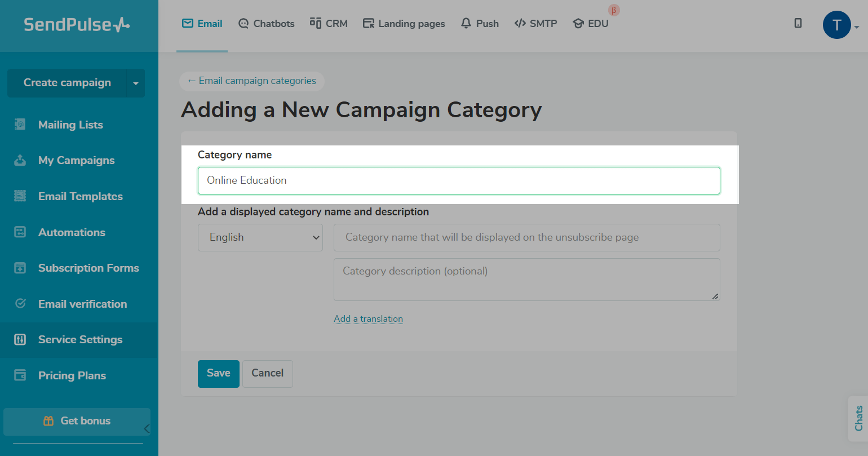The width and height of the screenshot is (868, 456).
Task: Open the English language dropdown
Action: click(x=260, y=237)
